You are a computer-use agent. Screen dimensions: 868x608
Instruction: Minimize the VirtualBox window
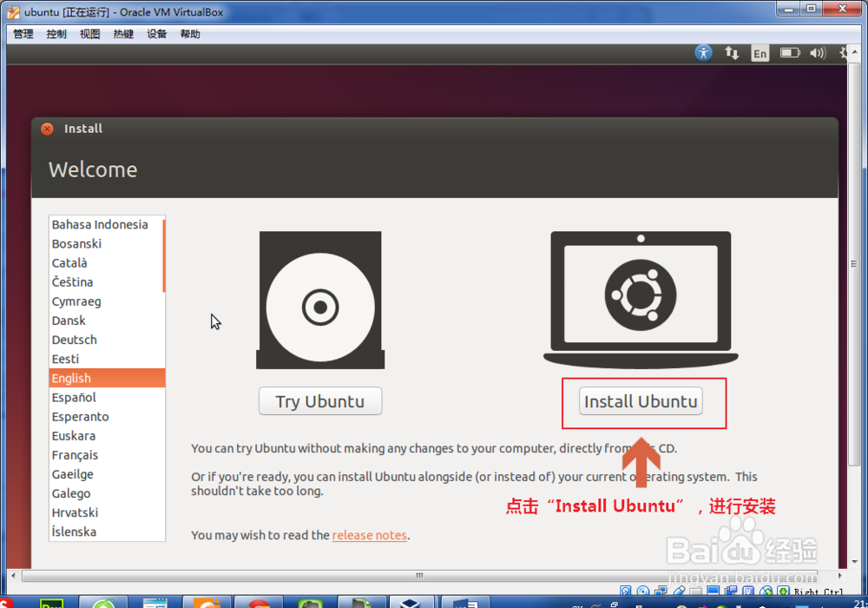tap(788, 9)
